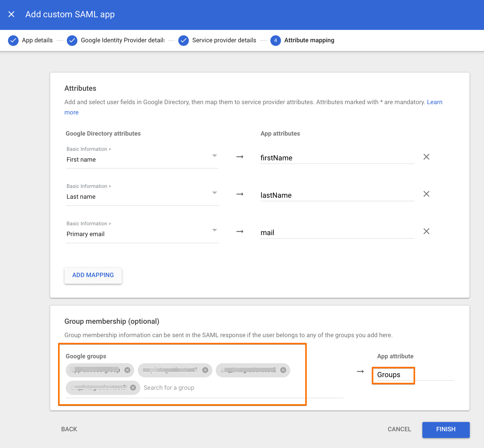Click the App details checkmark icon
Viewport: 484px width, 448px height.
coord(13,40)
